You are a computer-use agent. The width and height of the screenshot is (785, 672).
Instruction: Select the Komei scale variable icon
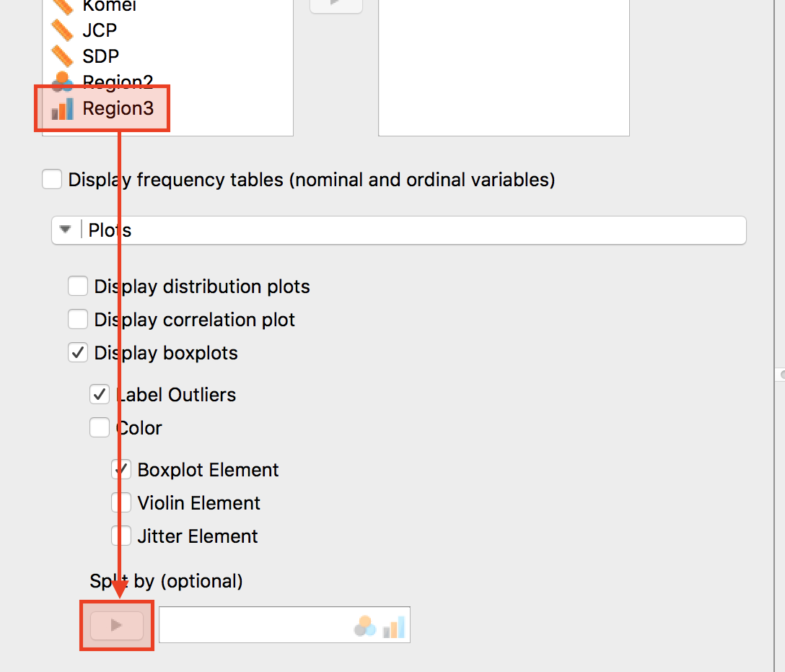63,6
